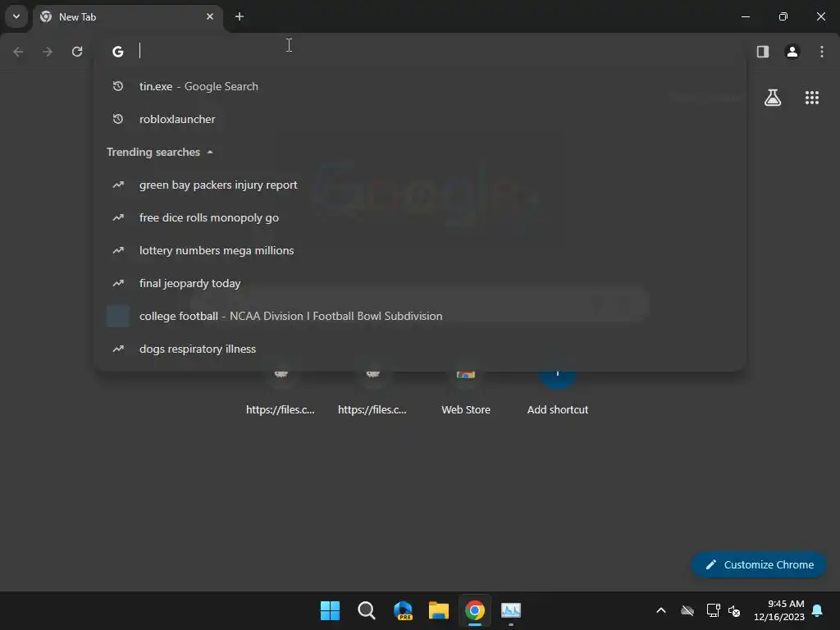
Task: Select tin.exe Google Search suggestion
Action: click(420, 86)
